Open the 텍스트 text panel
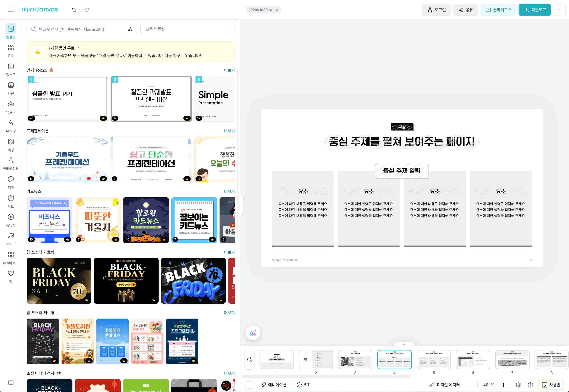569x392 pixels. point(11,70)
